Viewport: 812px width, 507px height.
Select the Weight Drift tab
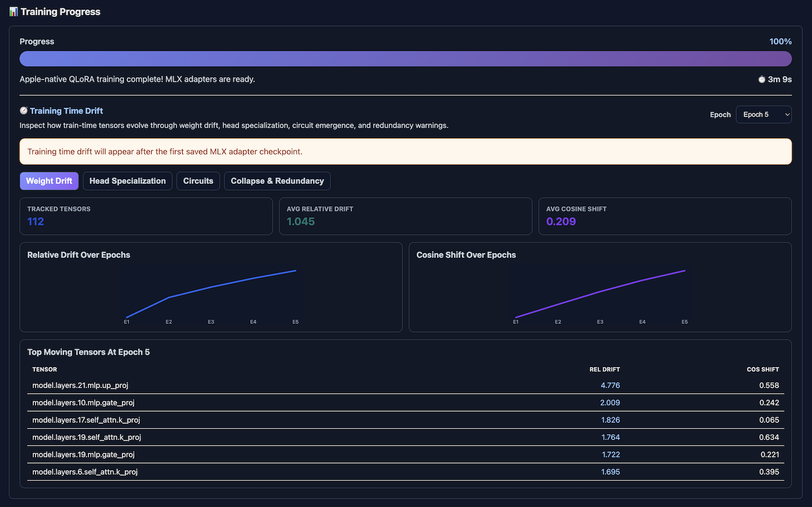coord(49,181)
